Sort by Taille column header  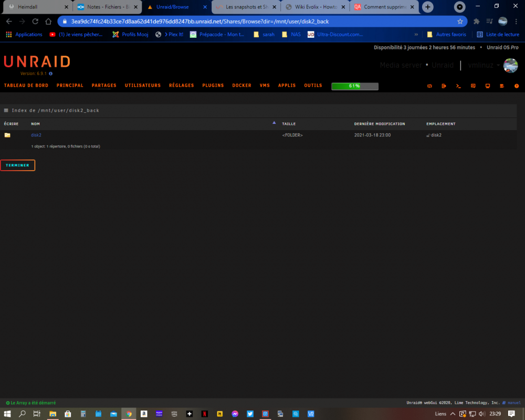tap(289, 124)
